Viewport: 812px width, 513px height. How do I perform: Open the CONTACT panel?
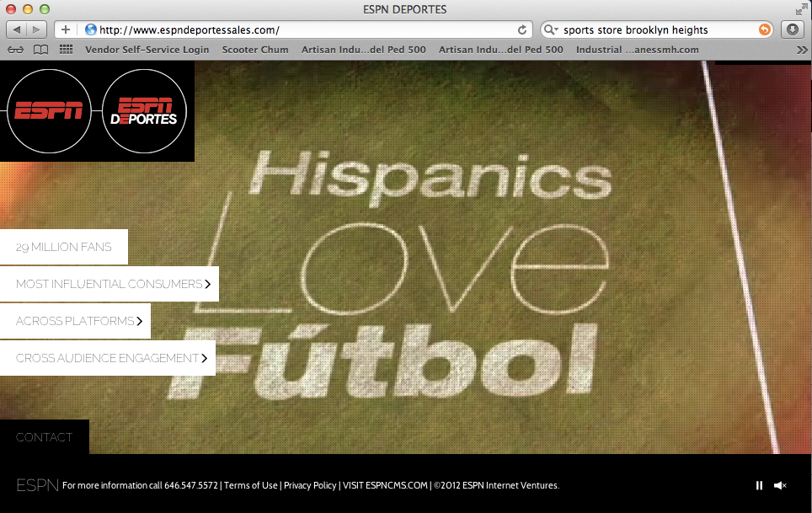(44, 437)
